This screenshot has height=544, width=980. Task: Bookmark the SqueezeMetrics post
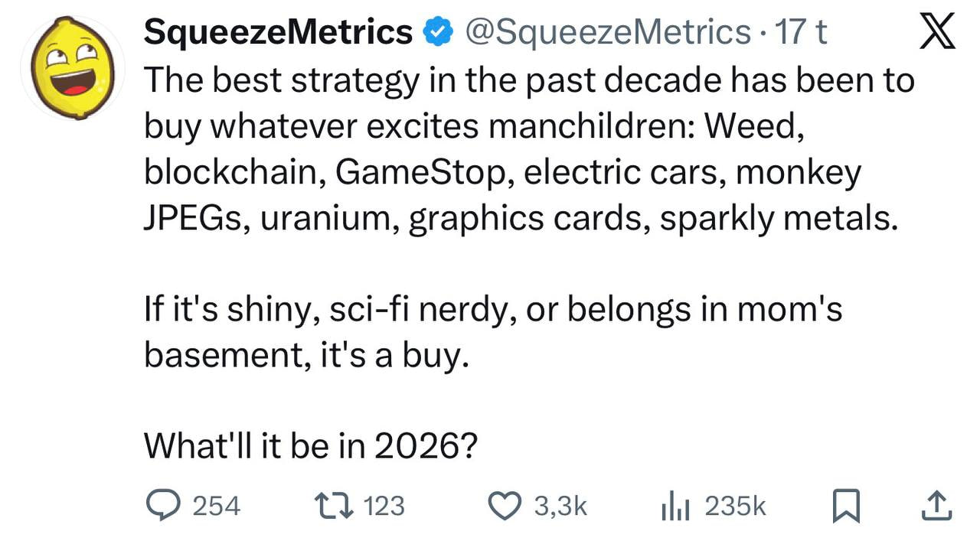pyautogui.click(x=847, y=505)
